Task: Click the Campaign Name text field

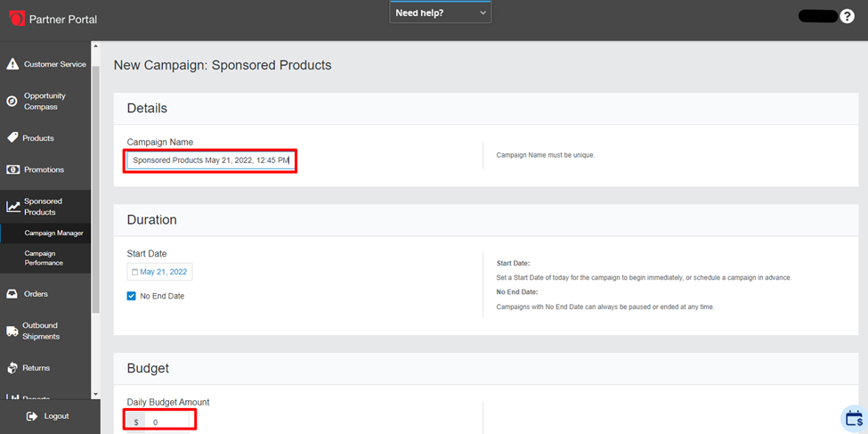Action: point(210,160)
